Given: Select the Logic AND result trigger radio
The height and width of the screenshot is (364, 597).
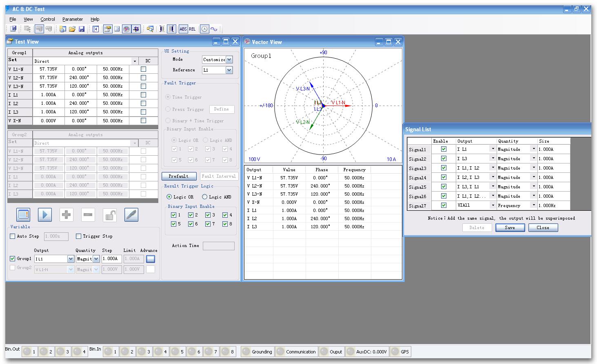Looking at the screenshot, I should (205, 197).
